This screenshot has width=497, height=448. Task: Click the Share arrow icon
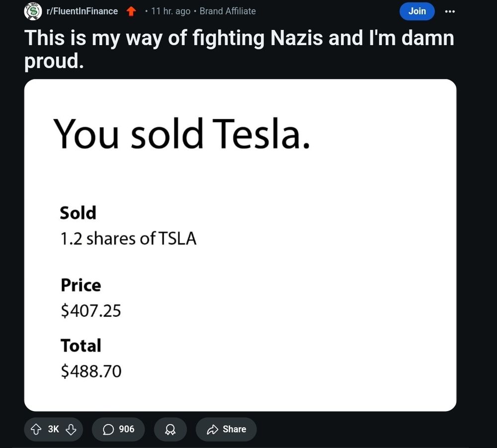point(212,429)
